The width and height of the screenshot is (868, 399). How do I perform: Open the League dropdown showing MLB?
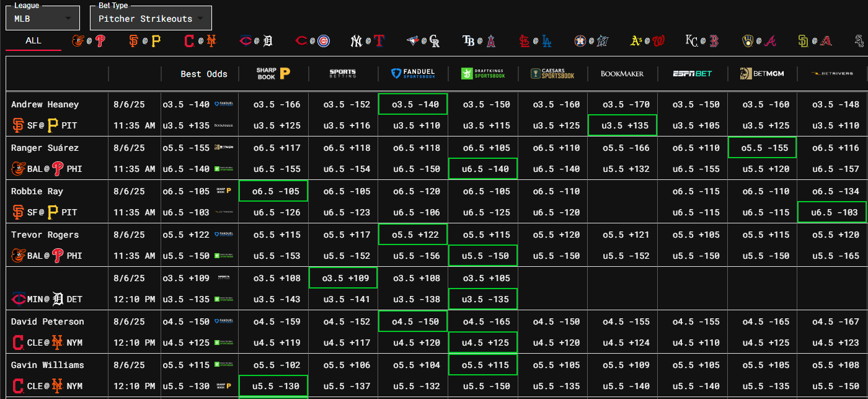(43, 19)
